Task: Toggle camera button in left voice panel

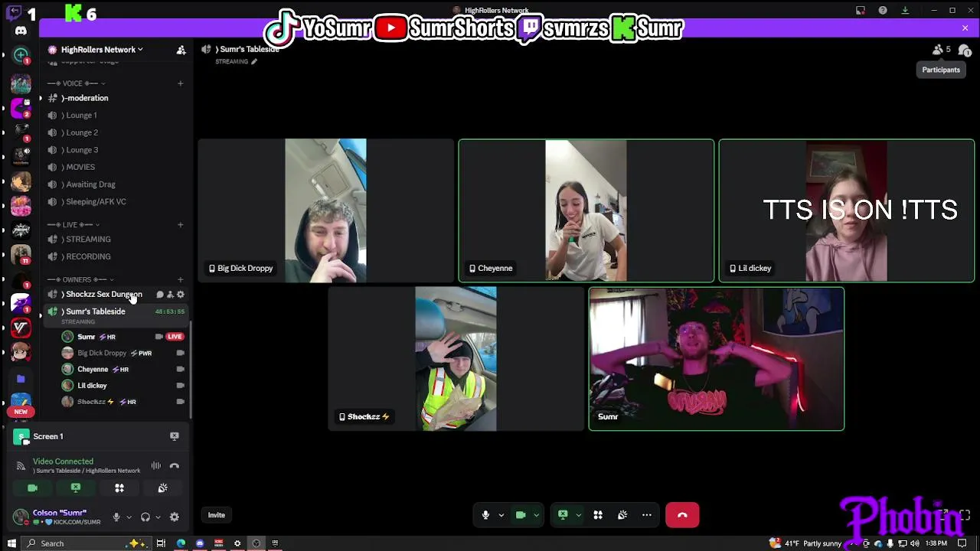Action: [32, 488]
